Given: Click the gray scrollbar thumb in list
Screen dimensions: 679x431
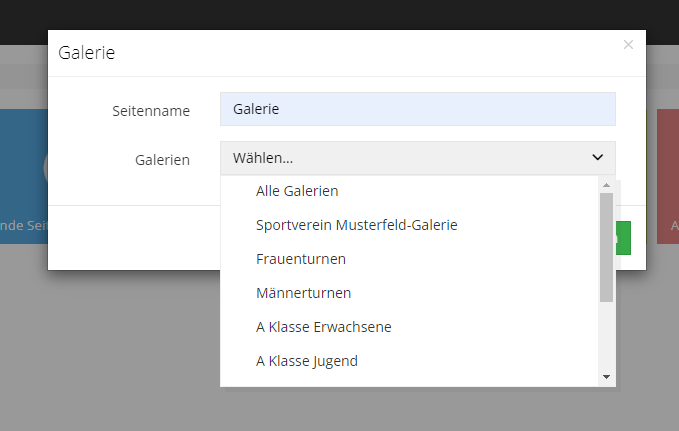Looking at the screenshot, I should pos(606,247).
